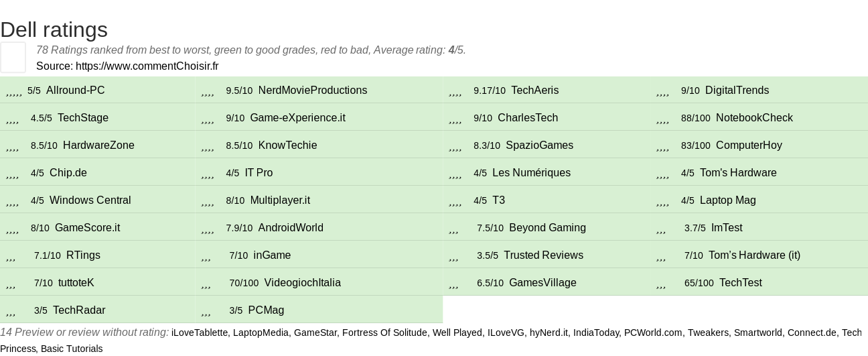The height and width of the screenshot is (356, 868).
Task: Open the Chip.de review
Action: coord(68,173)
